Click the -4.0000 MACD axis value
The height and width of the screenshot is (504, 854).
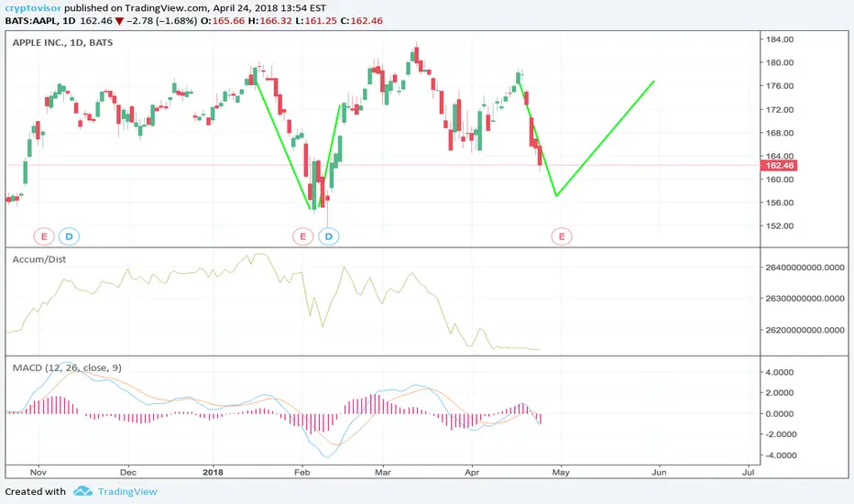coord(779,455)
